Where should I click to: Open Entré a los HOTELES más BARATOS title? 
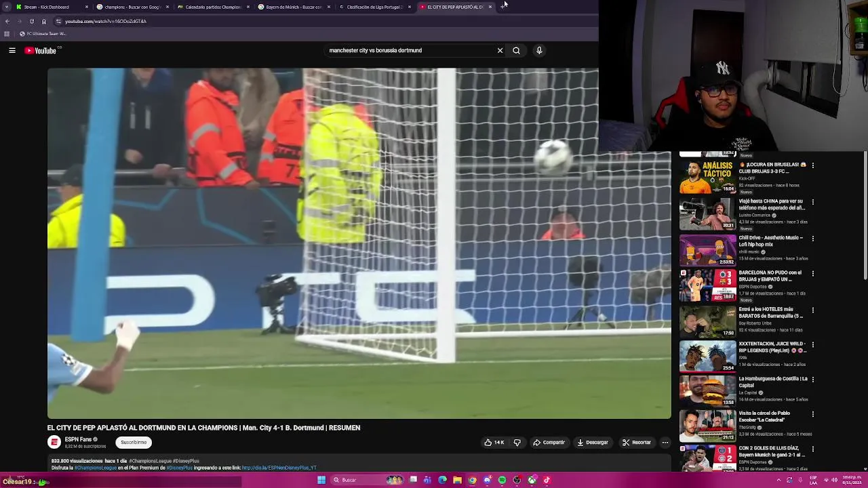(771, 312)
